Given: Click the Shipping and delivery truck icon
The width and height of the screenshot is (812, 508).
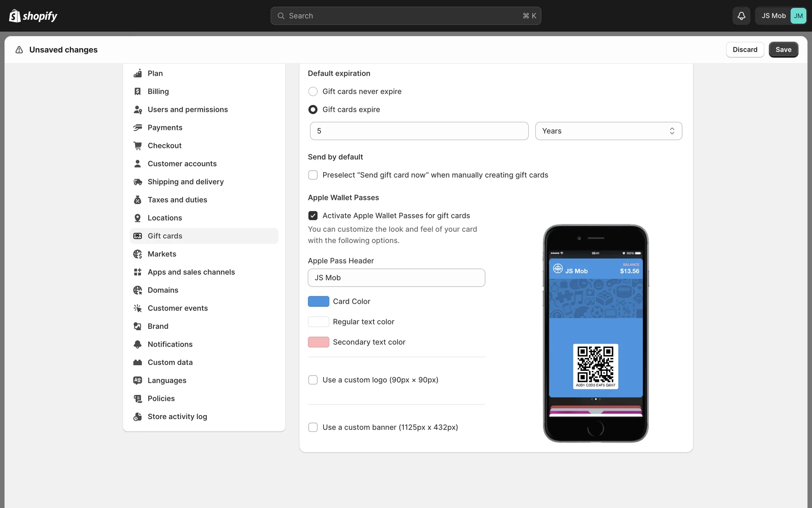Looking at the screenshot, I should coord(137,182).
